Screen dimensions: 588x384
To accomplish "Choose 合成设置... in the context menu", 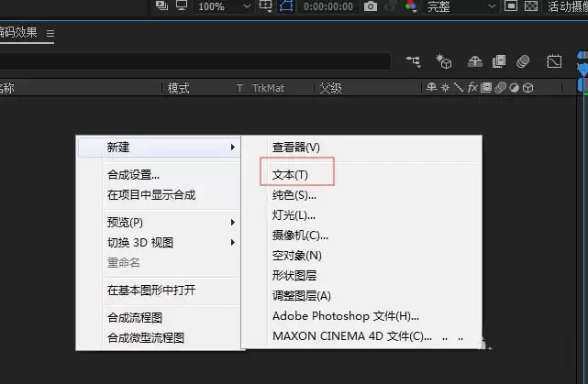I will tap(133, 174).
